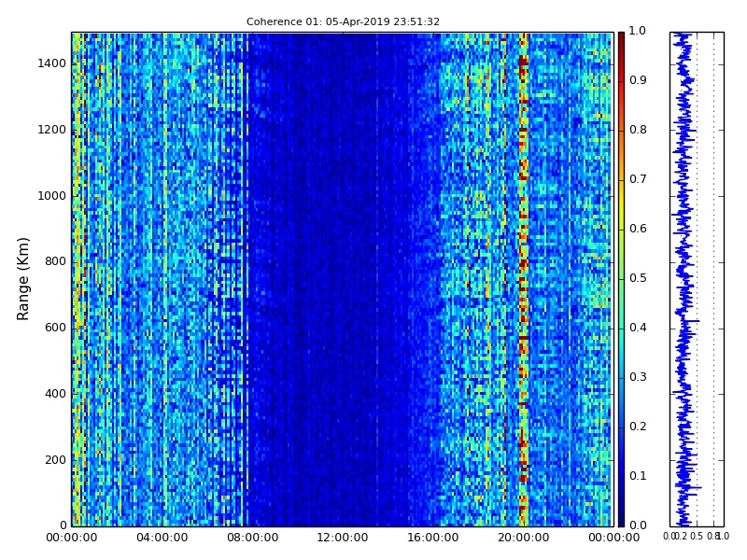This screenshot has width=747, height=560.
Task: Click the 800 range tick label
Action: click(x=55, y=261)
